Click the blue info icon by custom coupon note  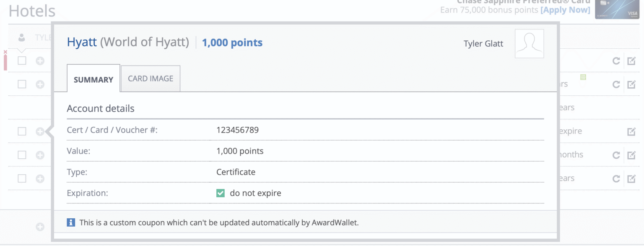[71, 222]
